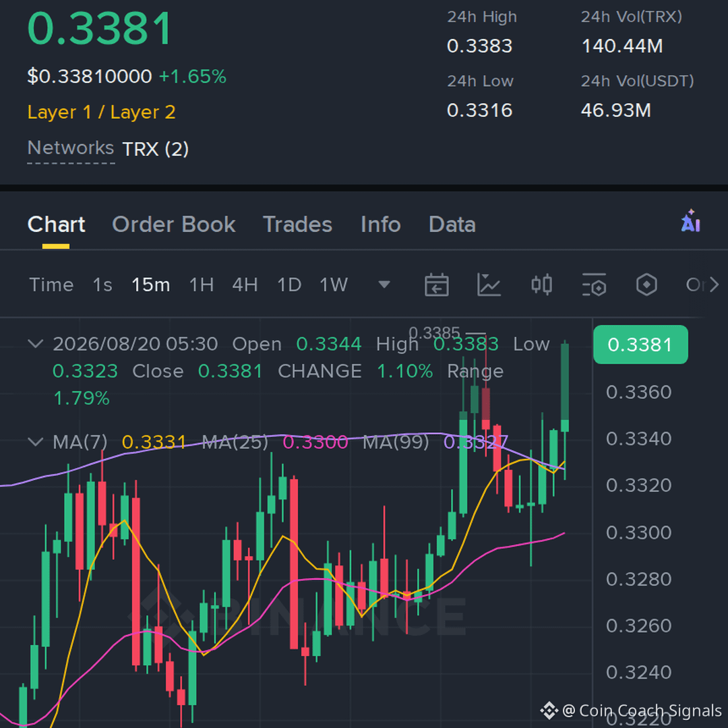Select the 4H interval
The width and height of the screenshot is (728, 728).
[245, 284]
